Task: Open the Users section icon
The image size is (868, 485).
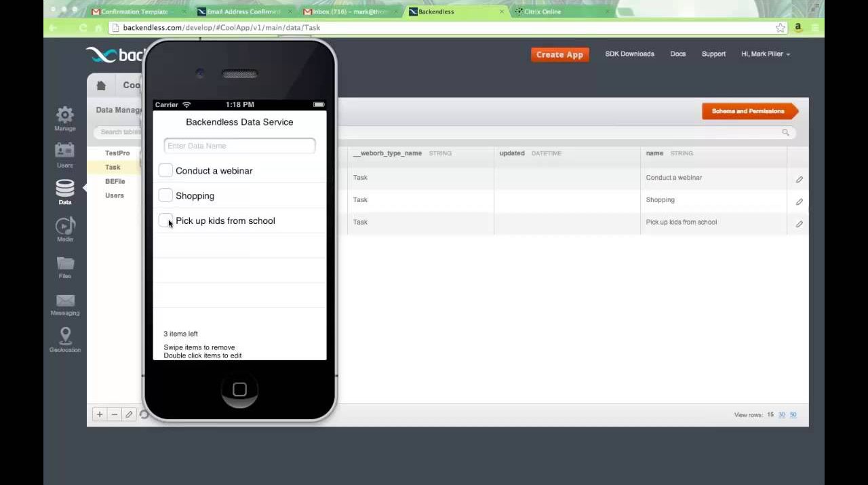Action: (x=65, y=151)
